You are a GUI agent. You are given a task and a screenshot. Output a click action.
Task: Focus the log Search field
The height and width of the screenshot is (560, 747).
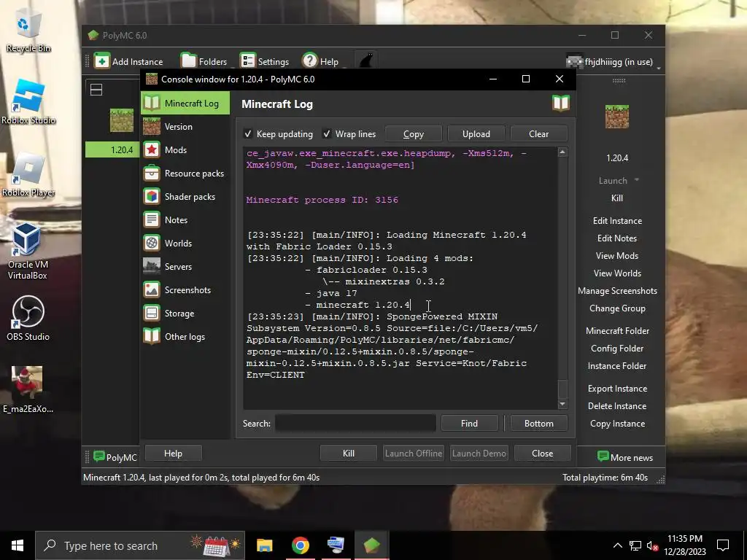tap(355, 424)
